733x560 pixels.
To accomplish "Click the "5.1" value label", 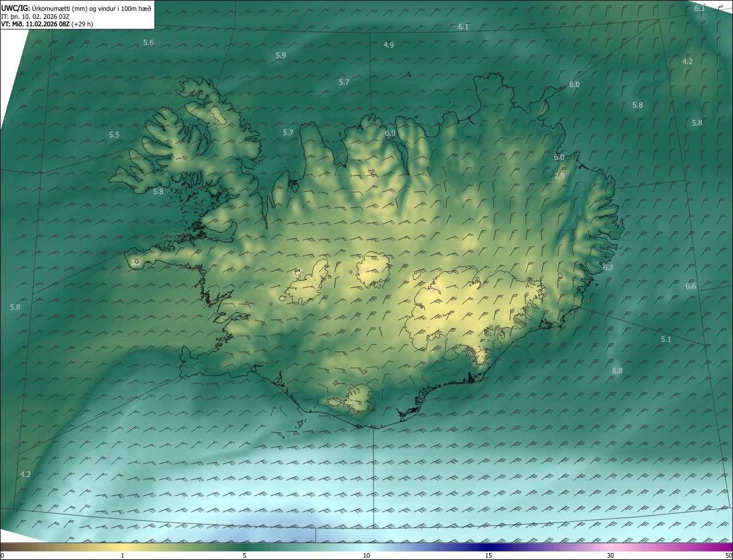I will pos(665,340).
